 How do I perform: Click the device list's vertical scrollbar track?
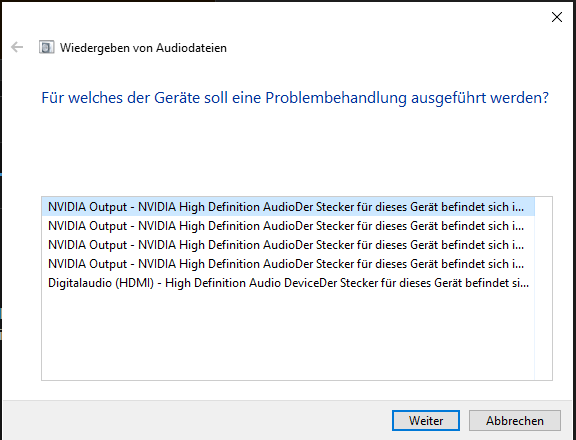543,288
